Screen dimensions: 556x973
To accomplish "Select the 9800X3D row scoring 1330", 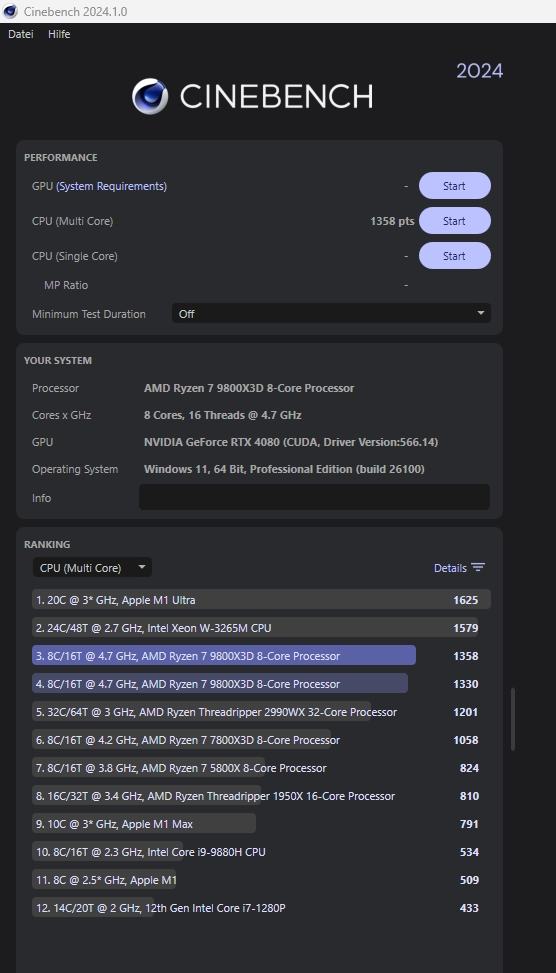I will tap(261, 683).
